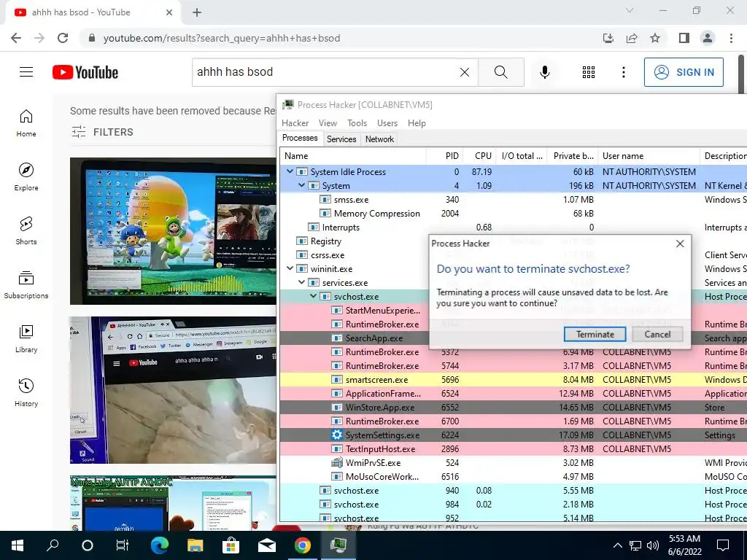
Task: Switch to the Services tab
Action: pos(341,139)
